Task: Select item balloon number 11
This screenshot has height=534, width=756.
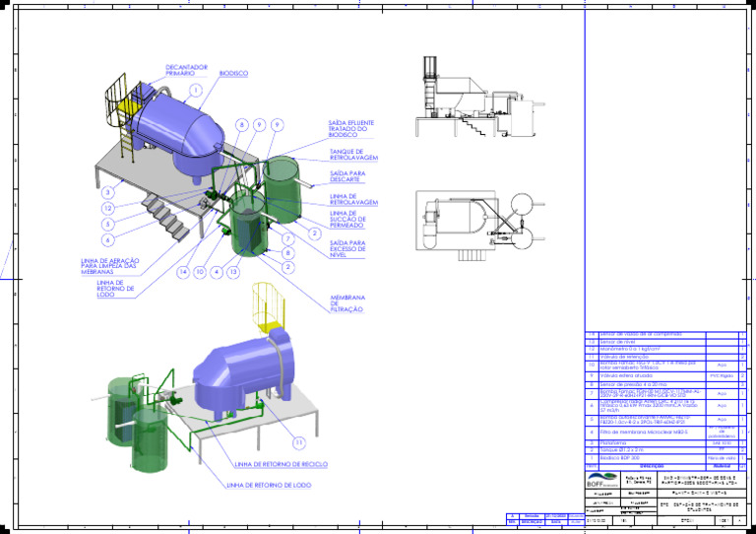Action: 299,442
